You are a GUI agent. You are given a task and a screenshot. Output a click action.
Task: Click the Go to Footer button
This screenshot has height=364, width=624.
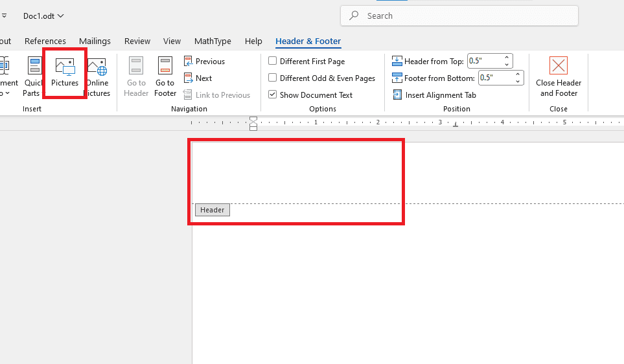point(165,77)
